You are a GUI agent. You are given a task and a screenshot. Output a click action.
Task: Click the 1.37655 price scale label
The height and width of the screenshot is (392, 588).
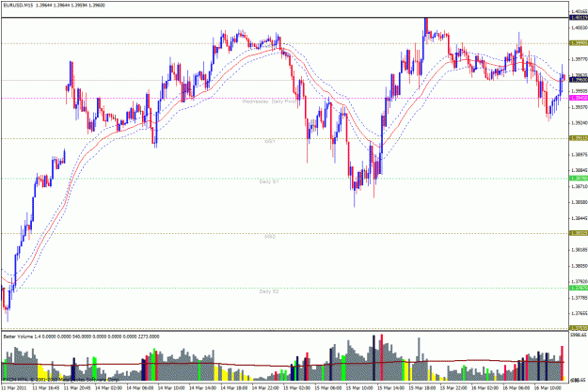click(x=580, y=313)
